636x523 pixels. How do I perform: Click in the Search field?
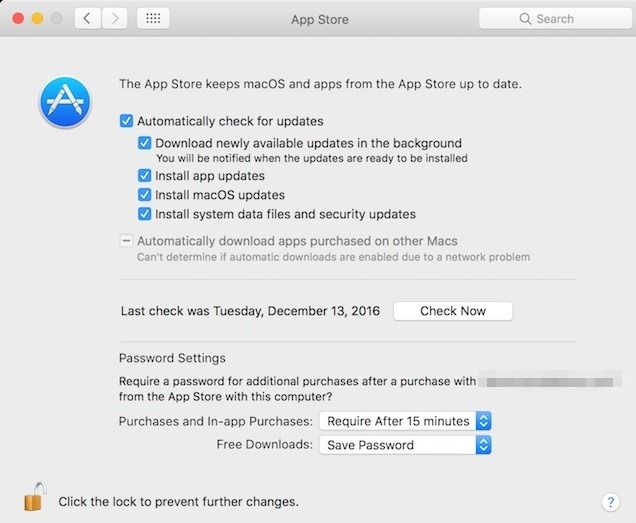click(560, 19)
